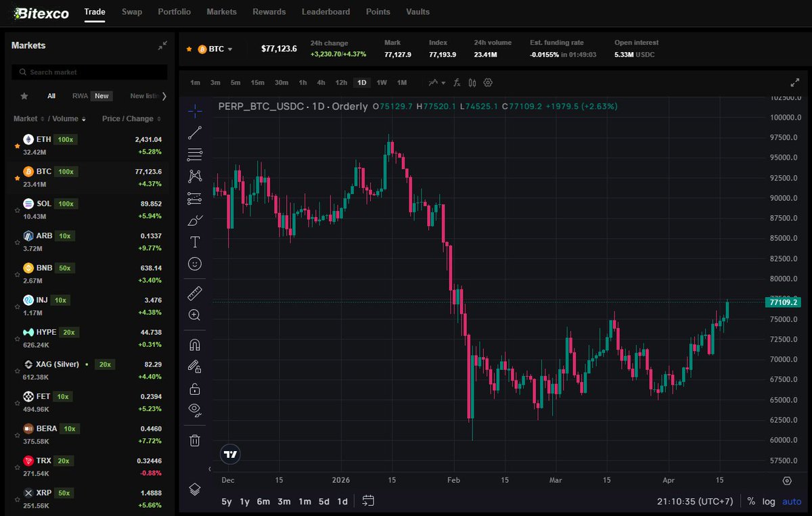Open the chart type dropdown
This screenshot has height=516, width=812.
coord(437,83)
